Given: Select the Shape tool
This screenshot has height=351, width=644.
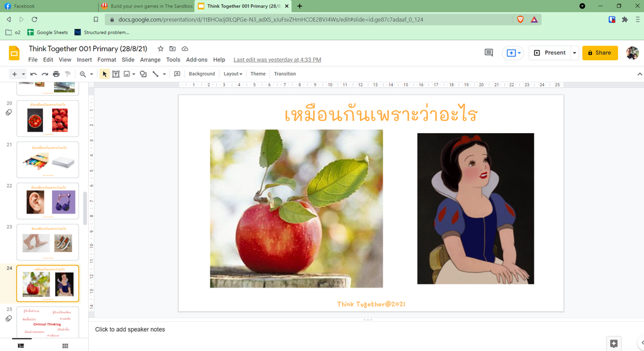Looking at the screenshot, I should point(143,74).
